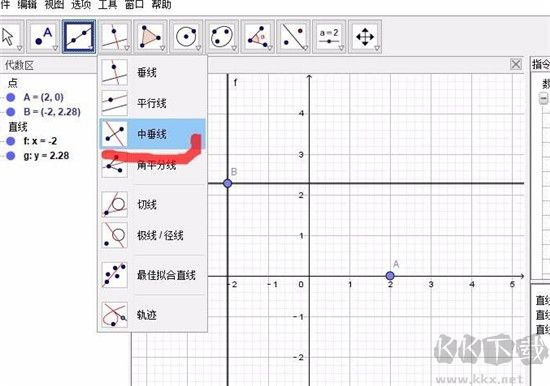The width and height of the screenshot is (550, 386).
Task: Select the Circle with center tool
Action: 187,36
